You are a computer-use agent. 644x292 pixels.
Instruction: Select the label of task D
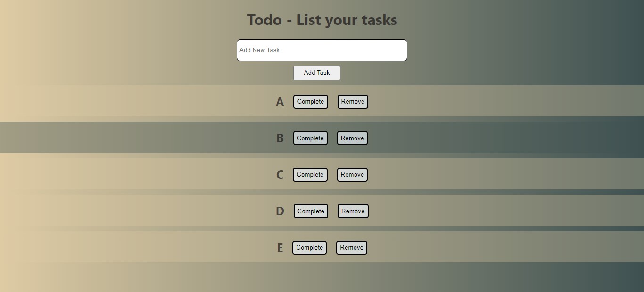point(280,211)
